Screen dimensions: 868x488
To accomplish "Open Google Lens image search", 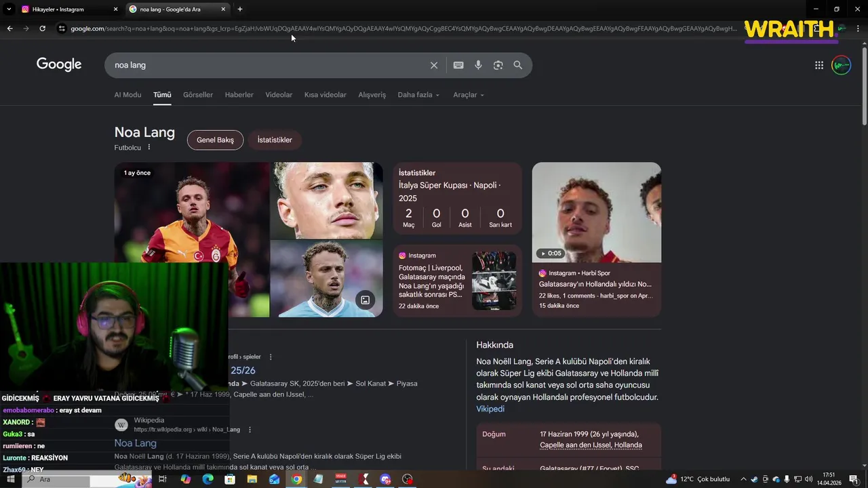I will click(x=498, y=65).
